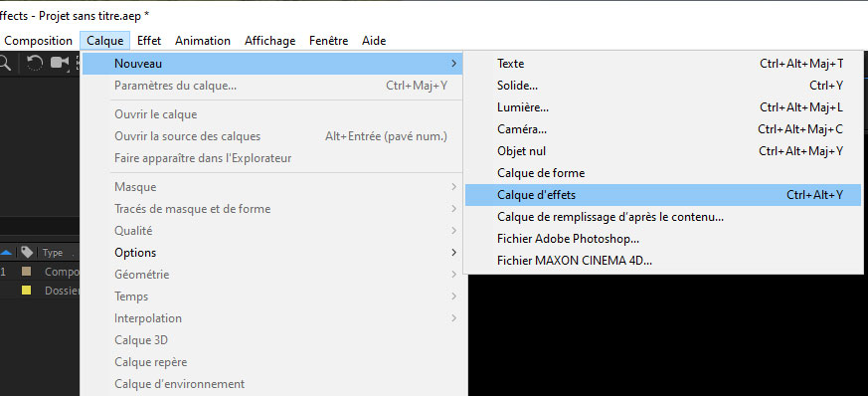
Task: Select the Nouveau submenu entry
Action: coord(272,64)
